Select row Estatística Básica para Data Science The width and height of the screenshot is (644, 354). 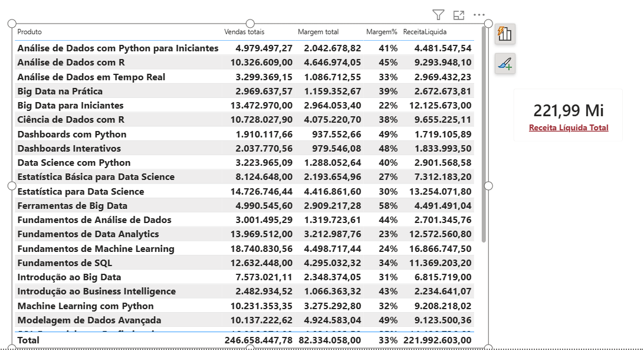244,177
